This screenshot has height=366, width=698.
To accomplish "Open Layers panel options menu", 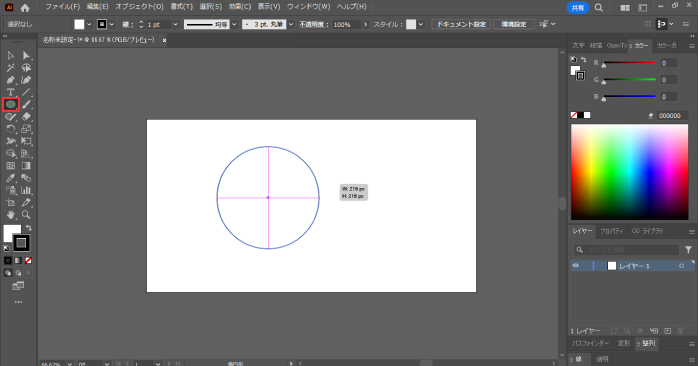I will coord(691,232).
